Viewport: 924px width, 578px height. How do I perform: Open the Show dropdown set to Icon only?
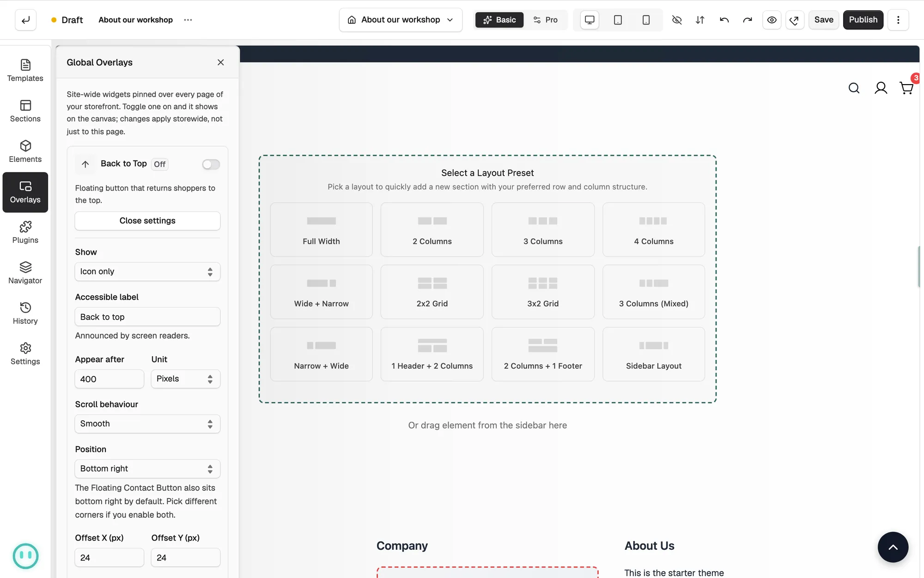tap(147, 271)
